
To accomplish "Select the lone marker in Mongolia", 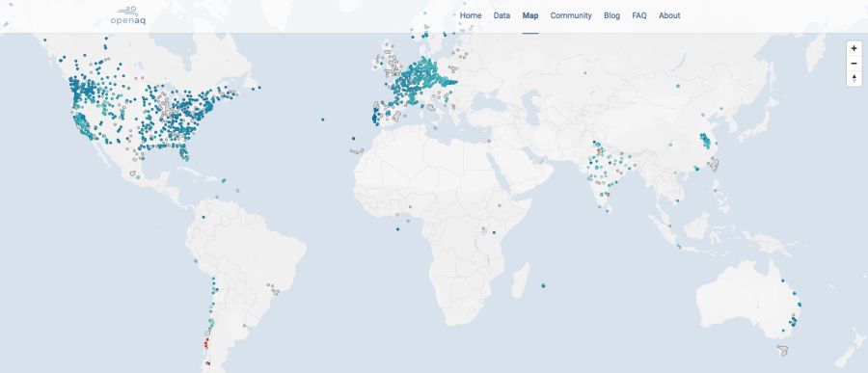I will point(678,86).
